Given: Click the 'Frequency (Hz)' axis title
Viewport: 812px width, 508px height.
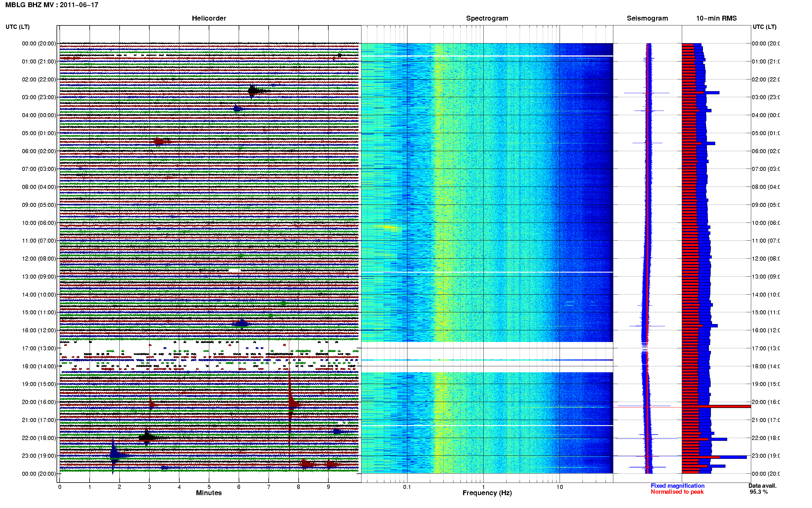Looking at the screenshot, I should pos(487,493).
